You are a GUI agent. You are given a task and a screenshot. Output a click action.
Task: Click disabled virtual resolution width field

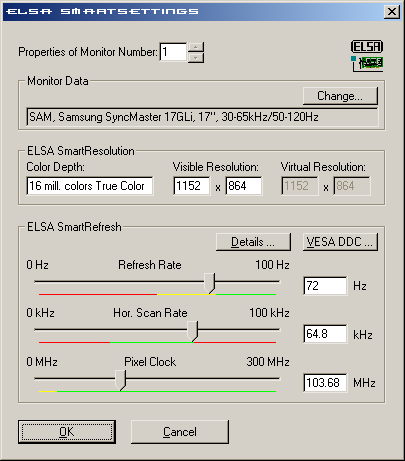299,186
